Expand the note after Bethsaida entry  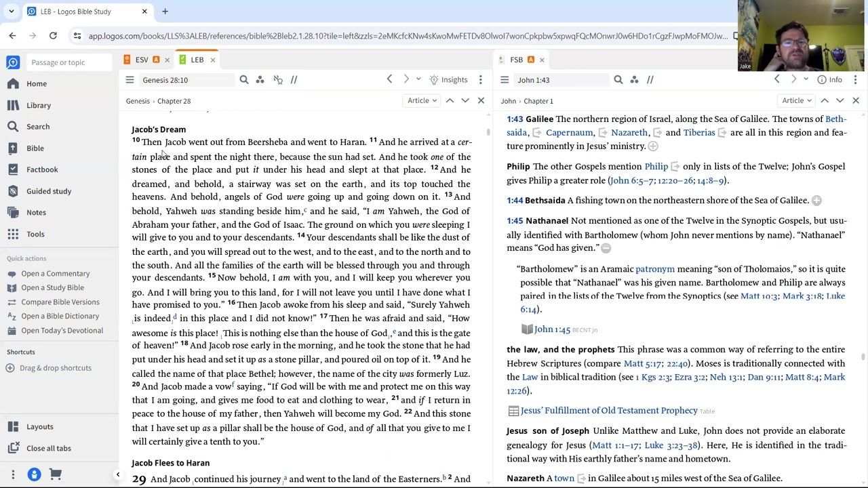coord(816,201)
